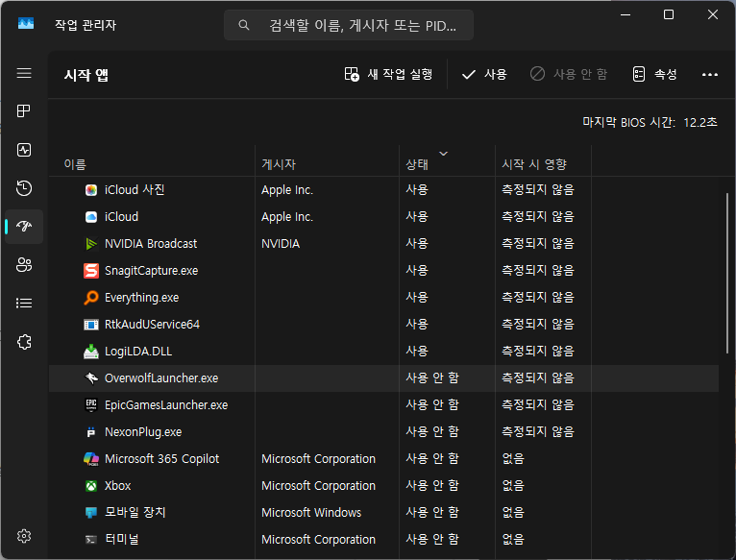736x560 pixels.
Task: Go to the Processes page icon
Action: tap(23, 111)
